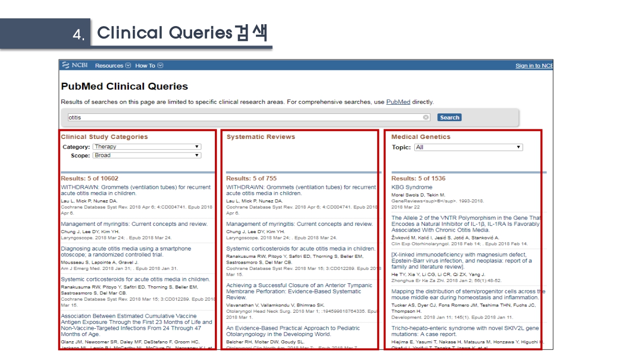Click Results: 5 of 1536 text
644x362 pixels.
point(419,179)
